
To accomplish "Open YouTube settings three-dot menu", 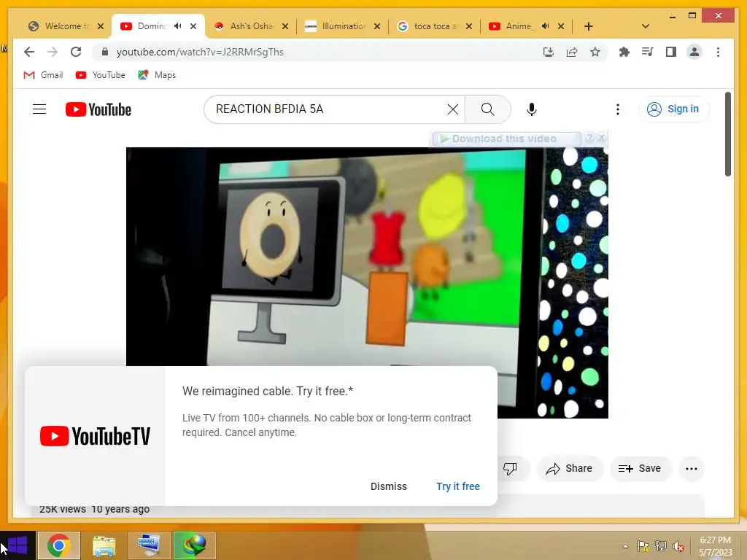I will pyautogui.click(x=618, y=109).
